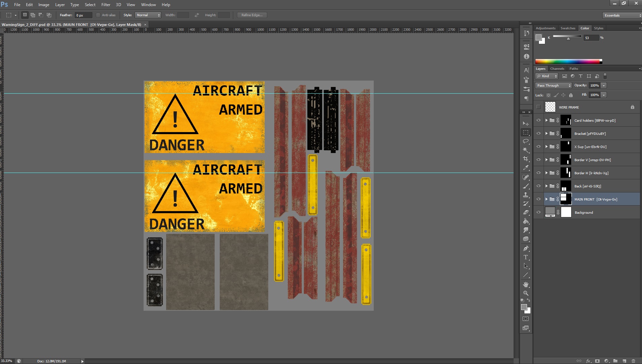Hide the Background layer
This screenshot has width=642, height=364.
click(538, 212)
